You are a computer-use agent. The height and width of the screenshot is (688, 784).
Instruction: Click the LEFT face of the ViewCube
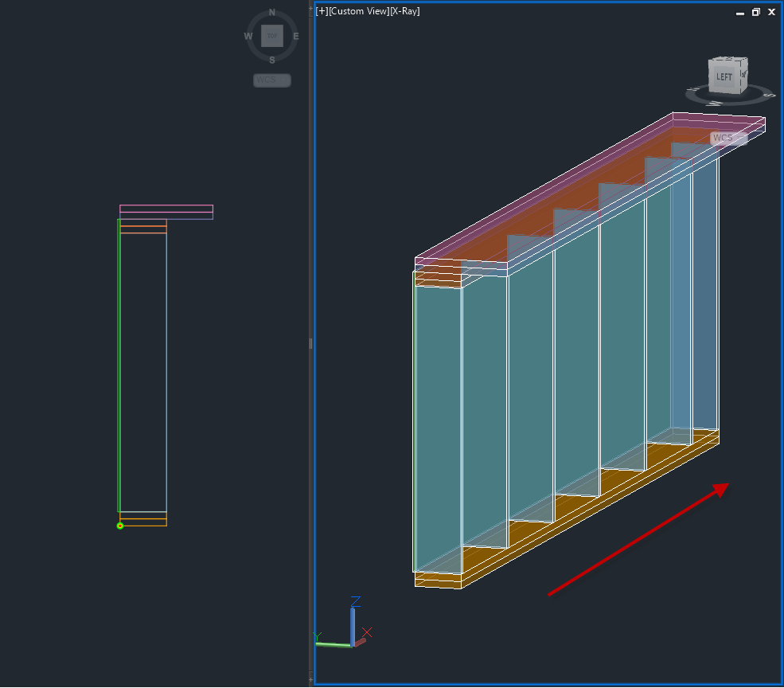[724, 76]
